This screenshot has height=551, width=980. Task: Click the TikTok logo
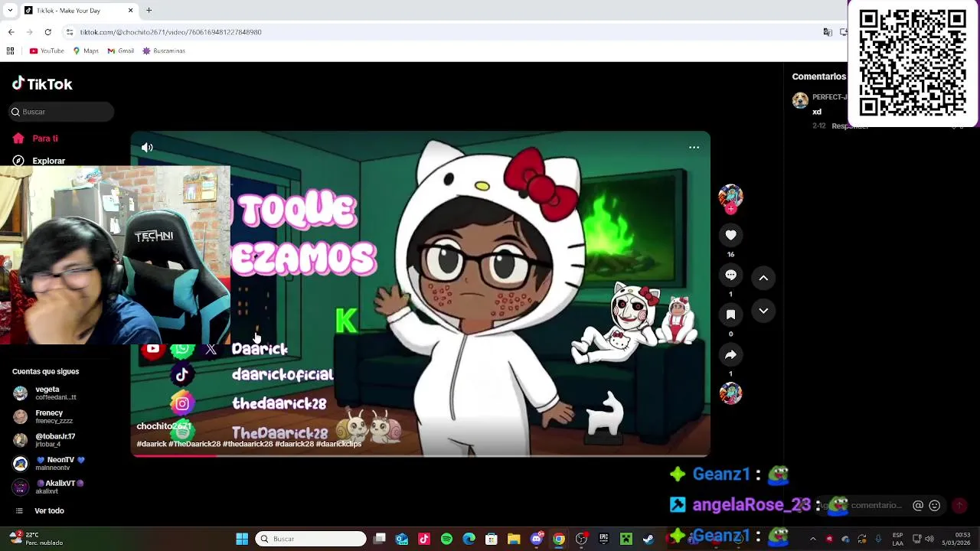click(42, 84)
